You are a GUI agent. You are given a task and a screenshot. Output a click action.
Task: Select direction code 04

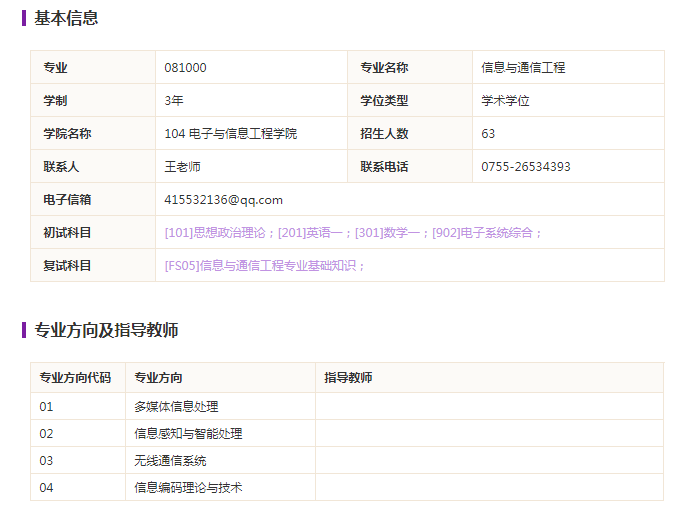tap(46, 488)
